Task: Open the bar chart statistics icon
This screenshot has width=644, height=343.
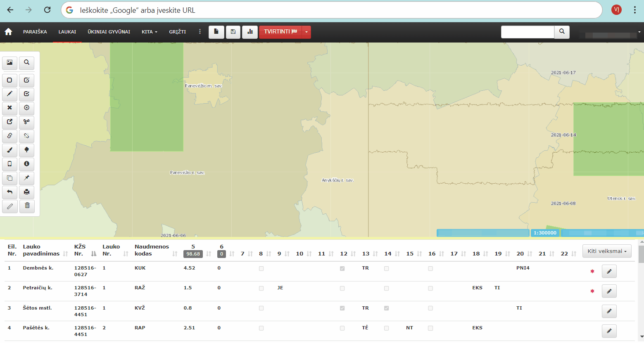Action: [x=250, y=32]
